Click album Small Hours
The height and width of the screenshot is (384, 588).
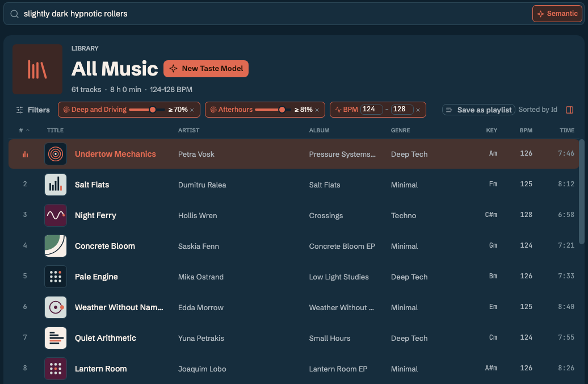tap(330, 338)
